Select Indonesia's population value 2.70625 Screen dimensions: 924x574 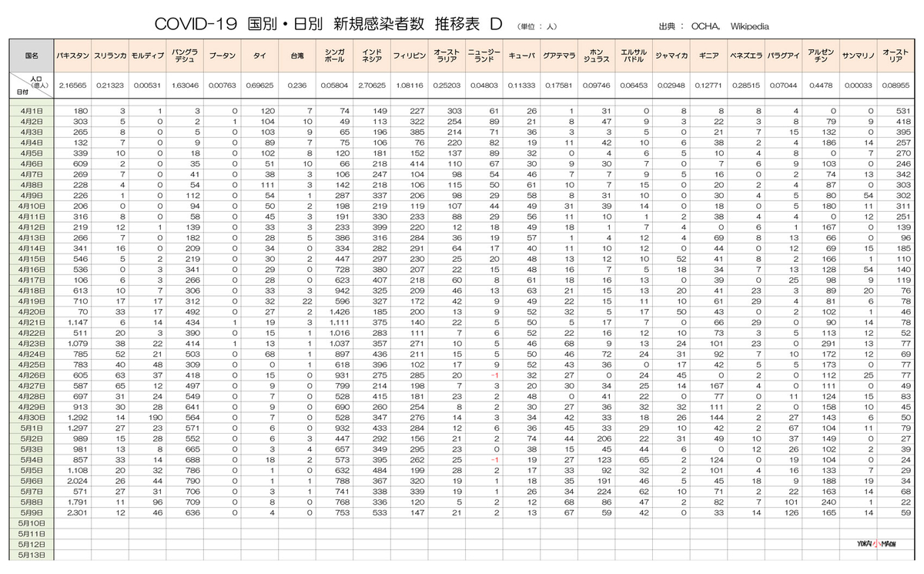(372, 86)
